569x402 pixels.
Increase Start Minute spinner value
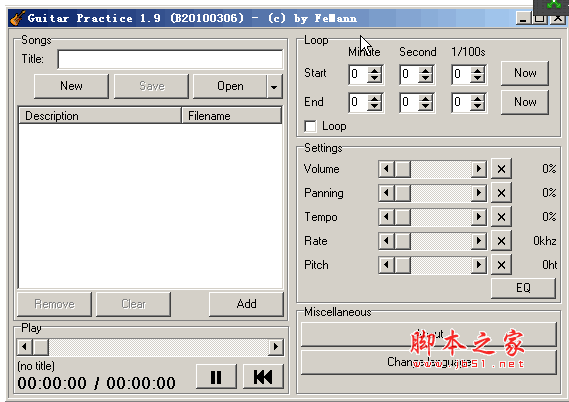coord(374,70)
